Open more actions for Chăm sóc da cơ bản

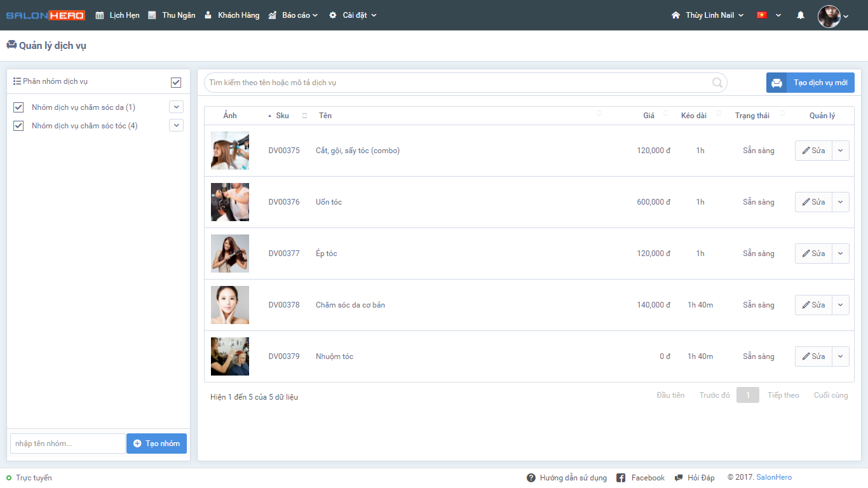[x=841, y=305]
